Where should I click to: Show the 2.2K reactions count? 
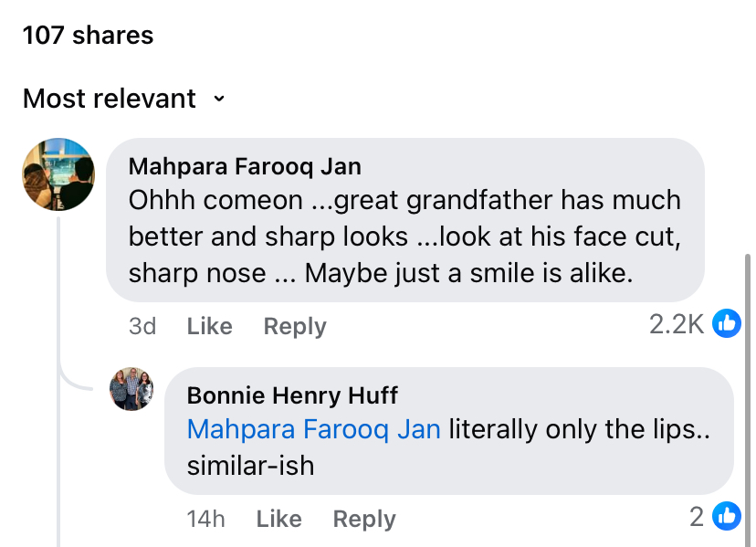(676, 324)
